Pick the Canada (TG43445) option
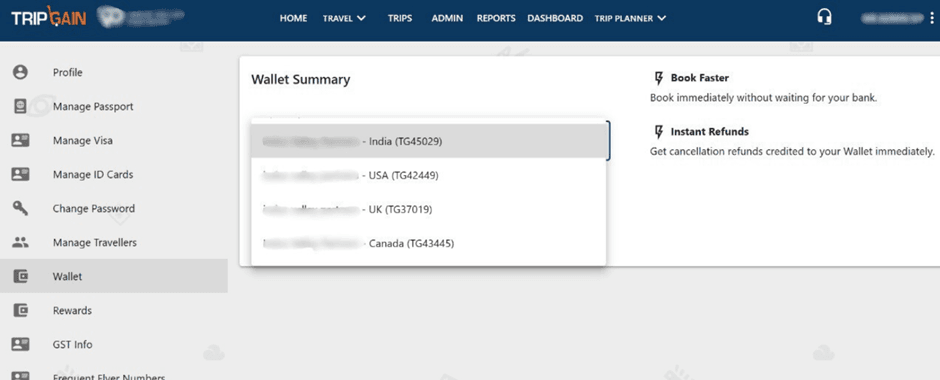Image resolution: width=940 pixels, height=380 pixels. pos(429,244)
